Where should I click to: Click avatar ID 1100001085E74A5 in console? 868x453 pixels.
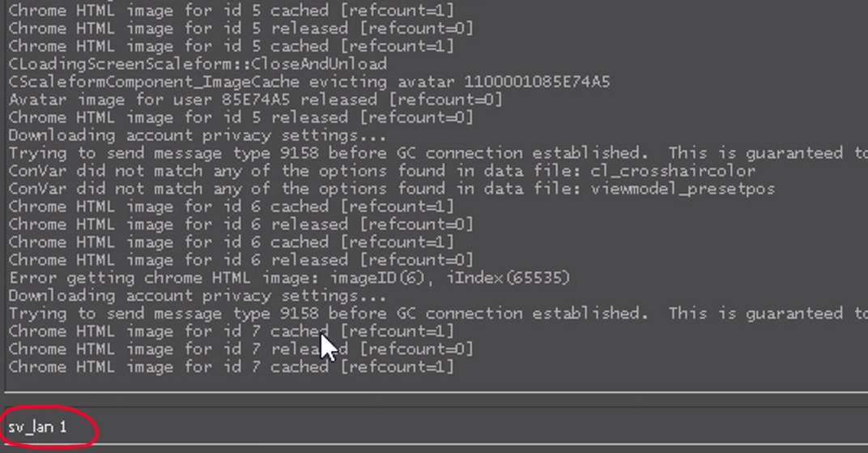coord(537,82)
